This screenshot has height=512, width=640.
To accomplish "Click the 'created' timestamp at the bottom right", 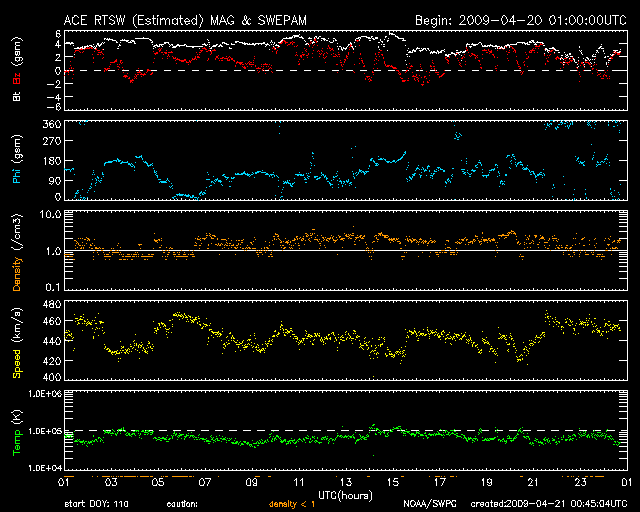I will tap(549, 504).
